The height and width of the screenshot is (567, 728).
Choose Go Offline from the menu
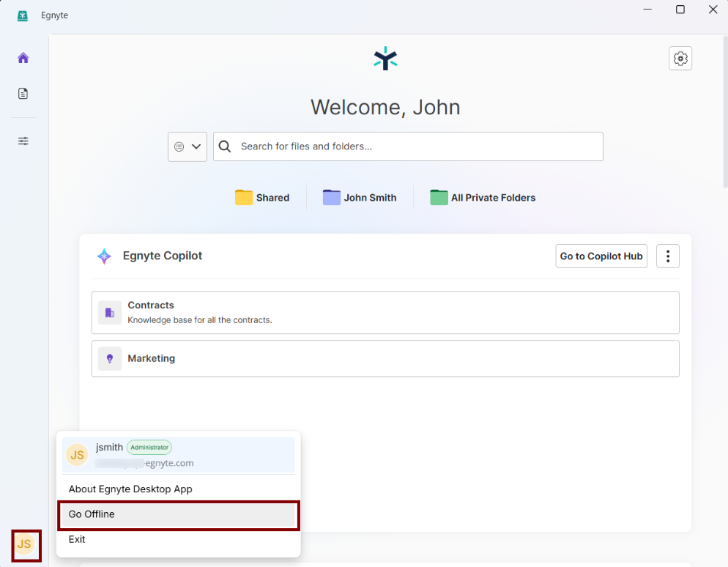tap(179, 514)
